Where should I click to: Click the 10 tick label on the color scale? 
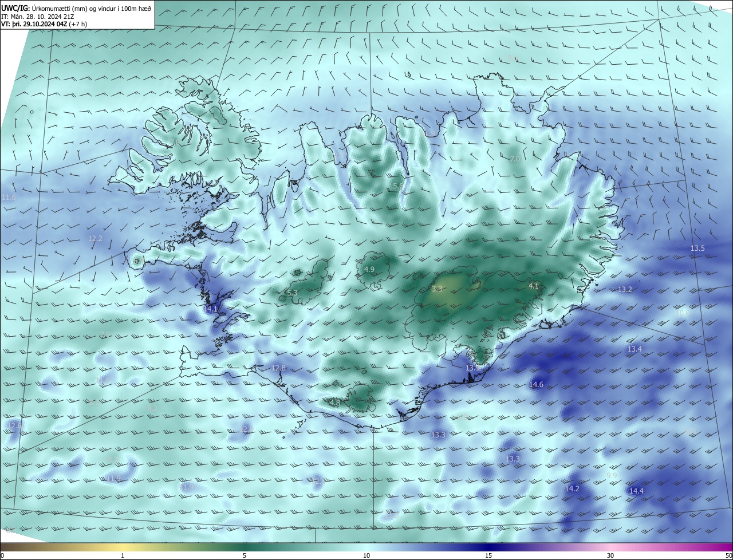click(366, 555)
